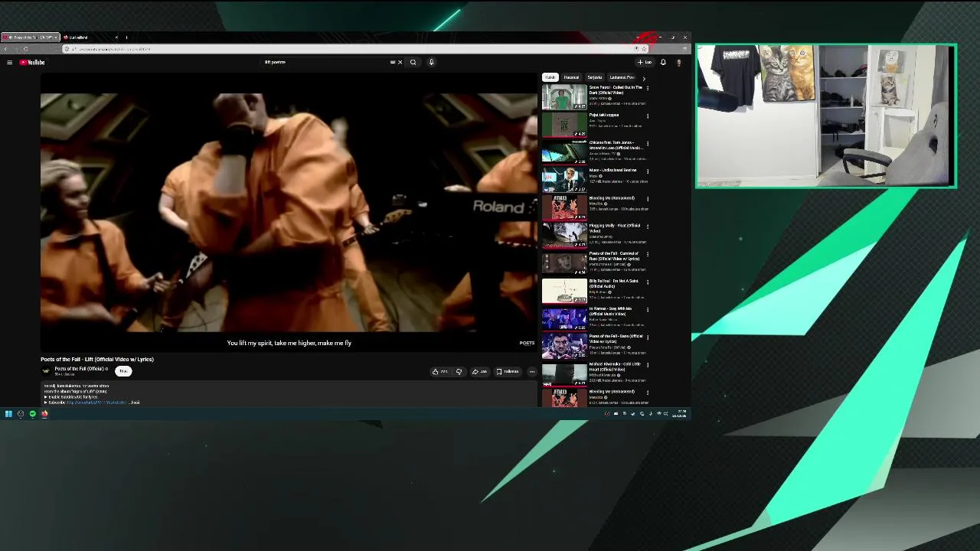Open Poets of the Fall channel avatar
The height and width of the screenshot is (551, 980).
point(46,371)
